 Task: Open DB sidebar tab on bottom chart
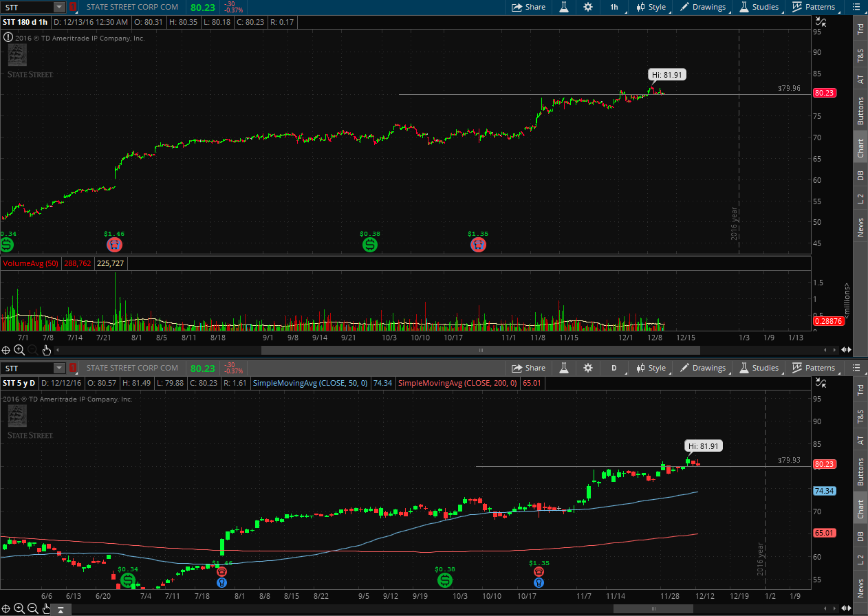[860, 536]
